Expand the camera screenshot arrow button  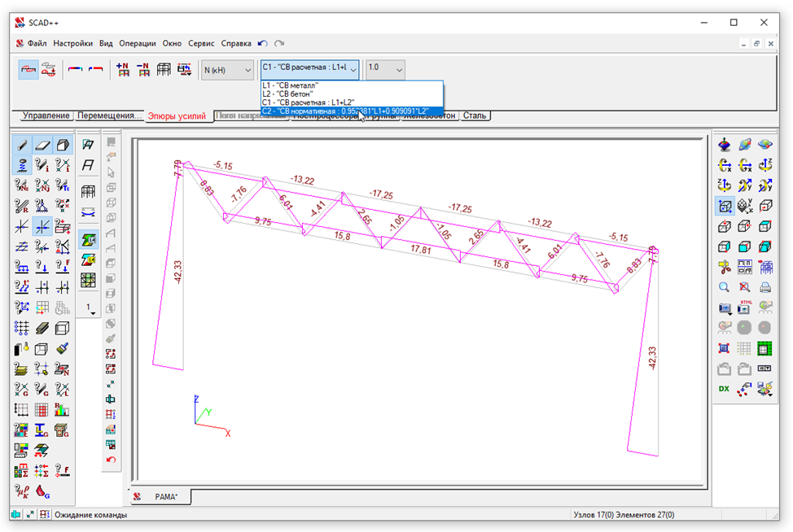coord(725,308)
